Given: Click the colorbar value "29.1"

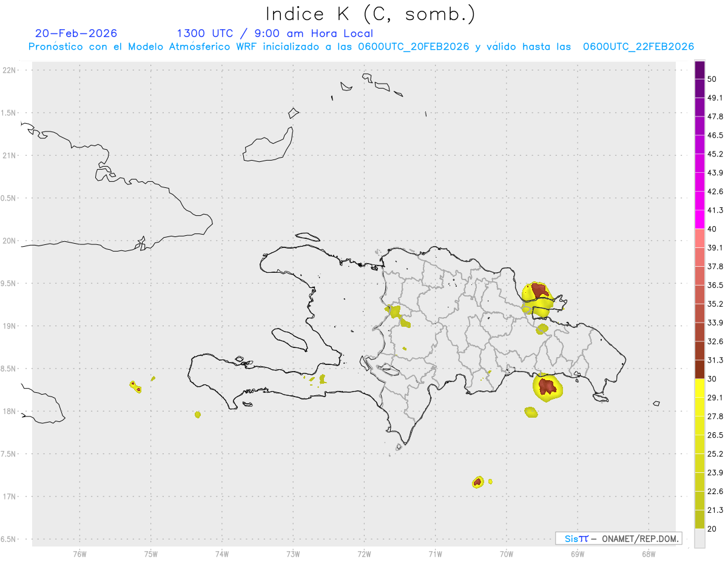Looking at the screenshot, I should [x=715, y=398].
